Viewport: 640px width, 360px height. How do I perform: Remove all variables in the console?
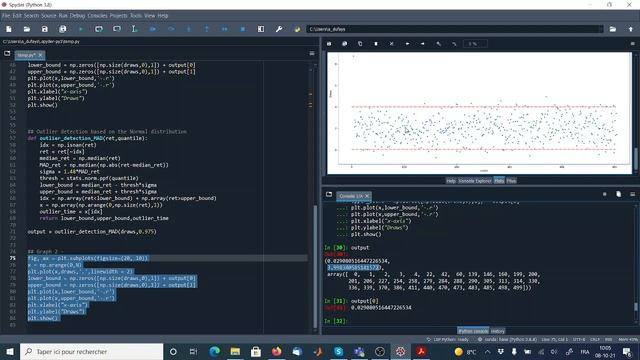(618, 194)
